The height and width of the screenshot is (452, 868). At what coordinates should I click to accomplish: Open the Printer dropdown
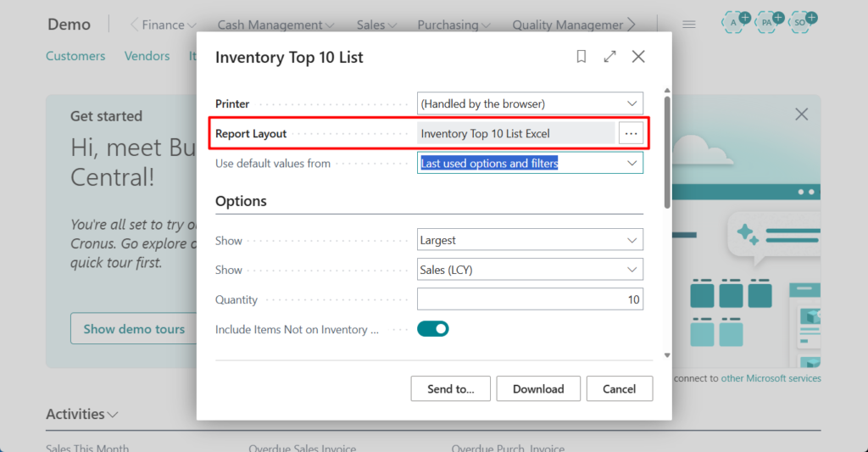pyautogui.click(x=530, y=103)
